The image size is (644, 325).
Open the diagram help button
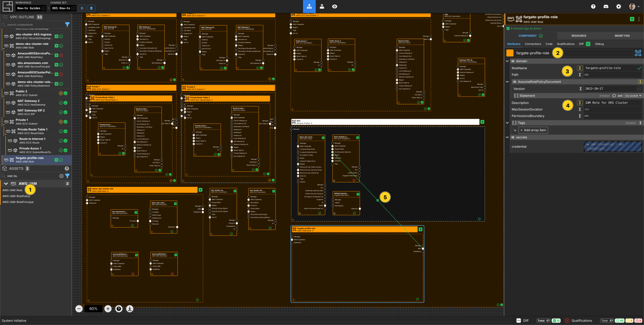(119, 309)
